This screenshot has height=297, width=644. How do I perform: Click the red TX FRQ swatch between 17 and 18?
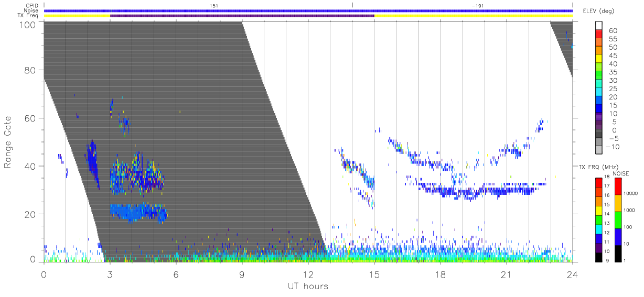(x=599, y=182)
